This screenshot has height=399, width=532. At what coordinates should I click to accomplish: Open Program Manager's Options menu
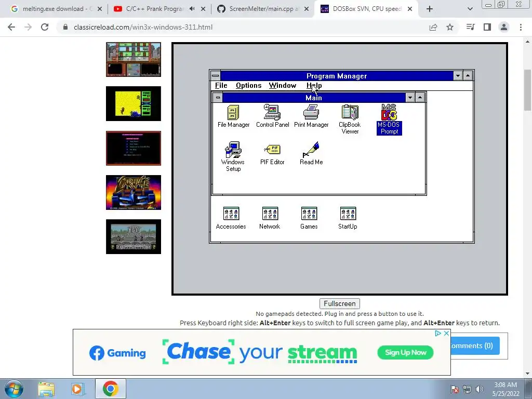click(x=249, y=86)
